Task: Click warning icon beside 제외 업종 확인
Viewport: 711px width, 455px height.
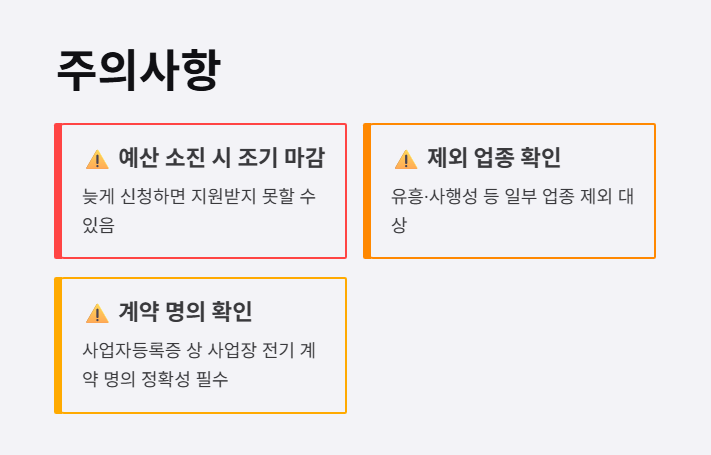Action: pos(406,160)
